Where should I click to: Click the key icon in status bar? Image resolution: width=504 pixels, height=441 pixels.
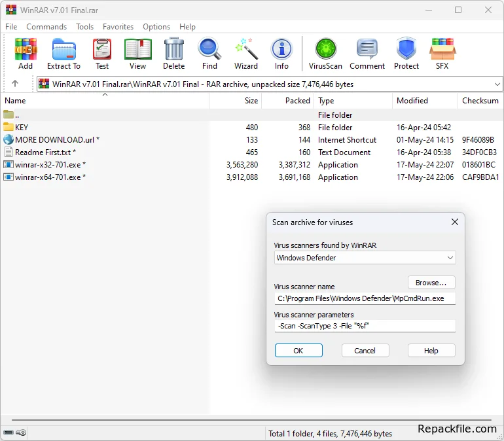tap(21, 432)
